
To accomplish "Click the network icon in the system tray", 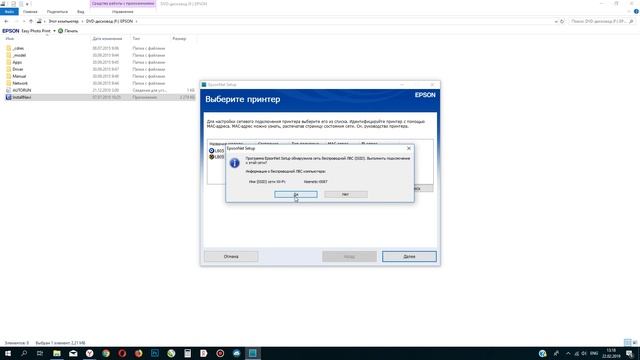I will (x=576, y=353).
